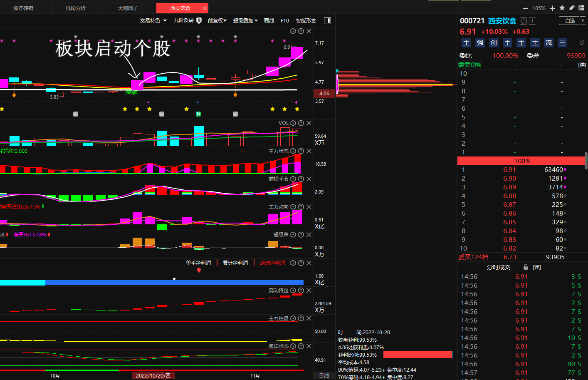Screen dimensions: 588x380
Task: Open help for 捕捞季节 indicator
Action: coord(301,179)
